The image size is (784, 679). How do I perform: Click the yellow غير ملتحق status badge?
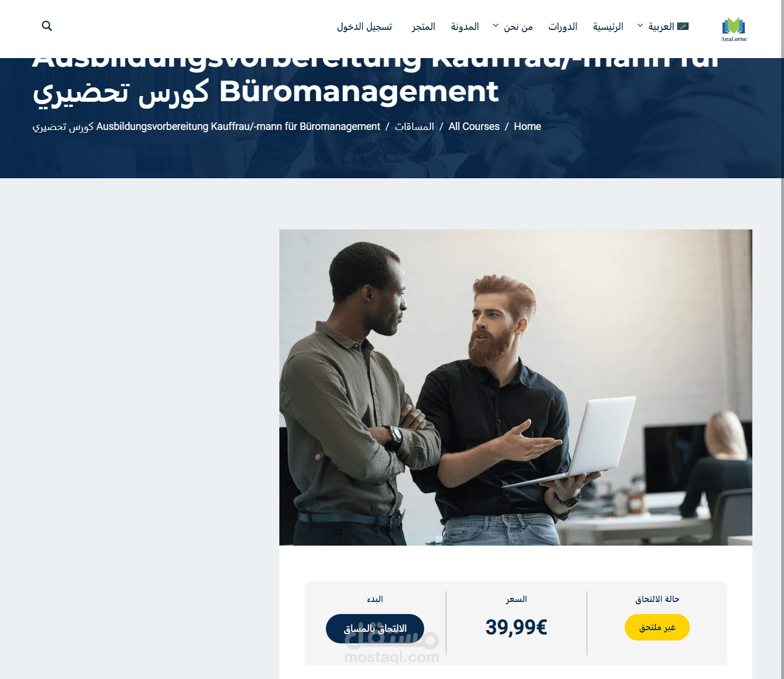click(657, 627)
